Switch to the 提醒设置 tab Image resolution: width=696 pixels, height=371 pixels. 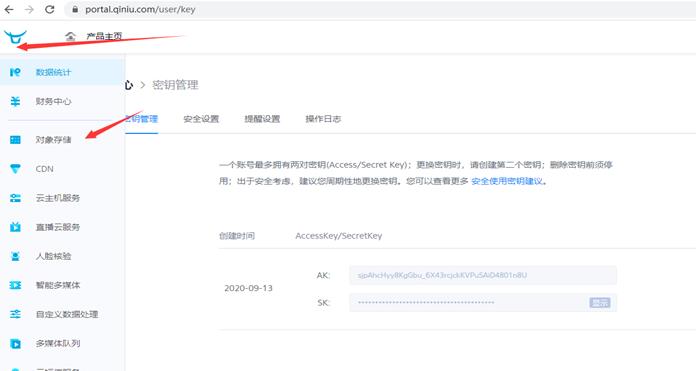(x=262, y=119)
